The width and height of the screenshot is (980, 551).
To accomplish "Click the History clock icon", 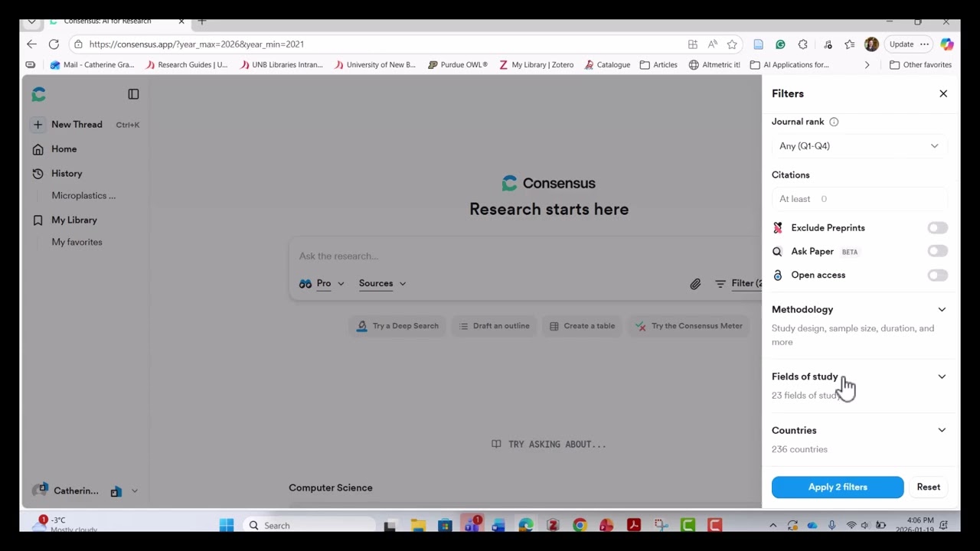I will [38, 174].
